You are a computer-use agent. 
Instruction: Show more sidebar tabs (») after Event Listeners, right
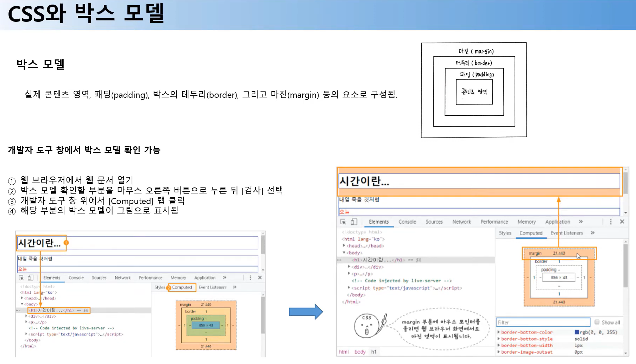pos(593,233)
